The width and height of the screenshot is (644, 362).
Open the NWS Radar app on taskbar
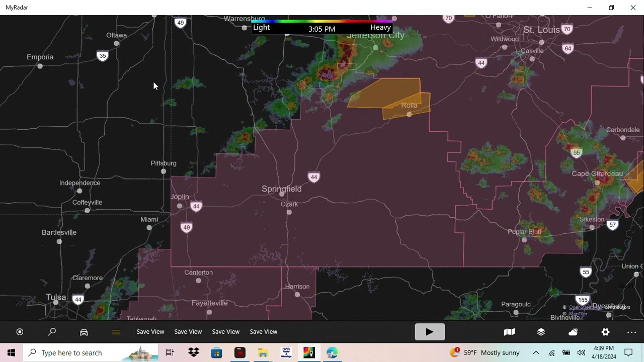(286, 353)
